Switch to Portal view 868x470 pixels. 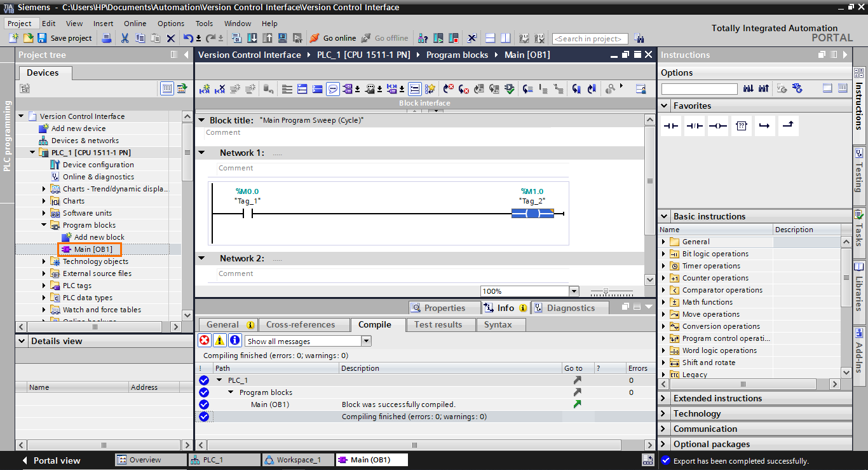tap(56, 460)
